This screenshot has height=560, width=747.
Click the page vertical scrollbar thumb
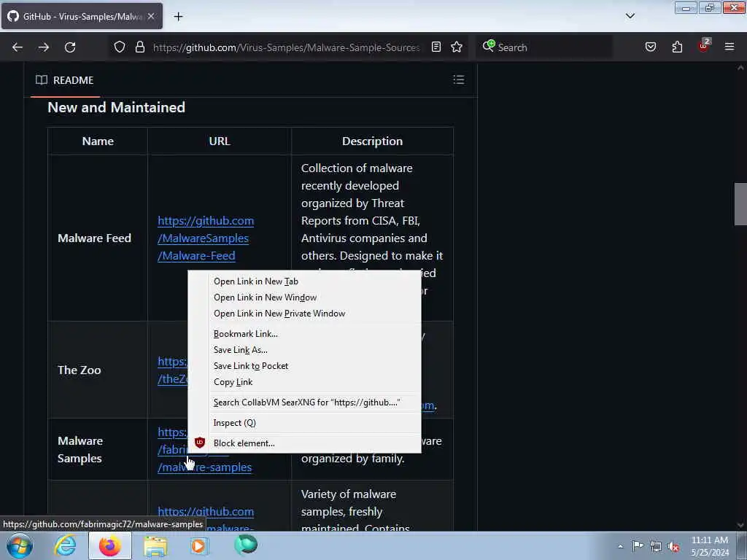click(740, 204)
